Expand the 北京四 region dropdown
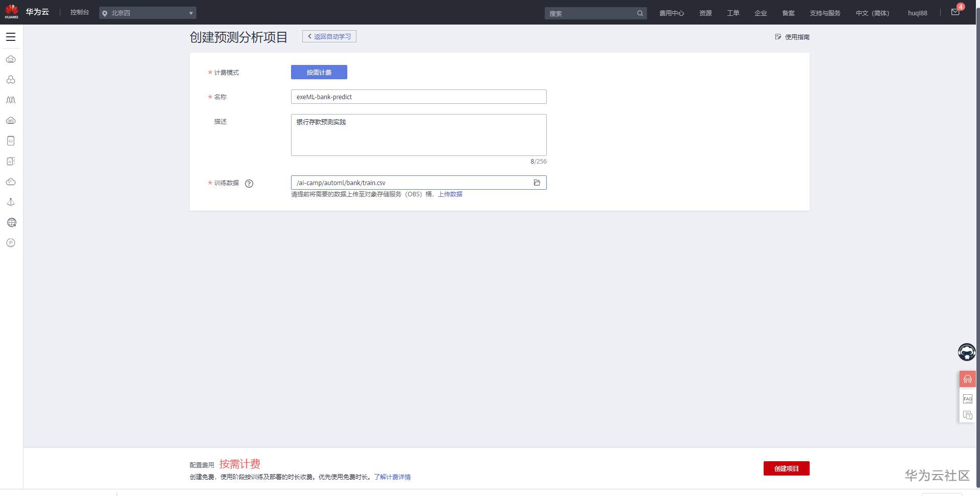This screenshot has height=496, width=980. [148, 13]
